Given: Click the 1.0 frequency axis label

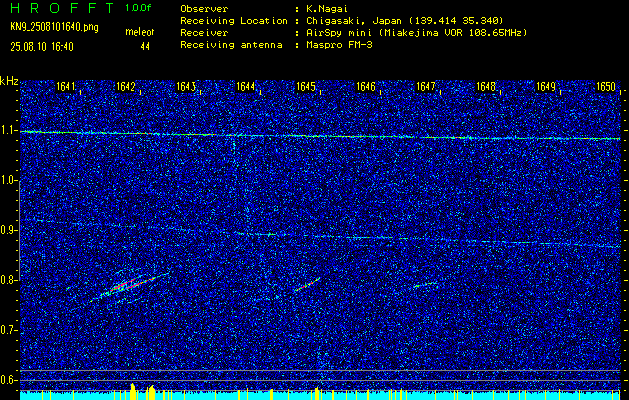Looking at the screenshot, I should click(x=8, y=181).
